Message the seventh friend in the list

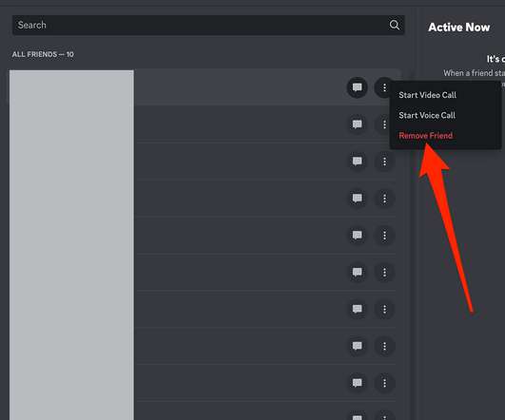(357, 309)
